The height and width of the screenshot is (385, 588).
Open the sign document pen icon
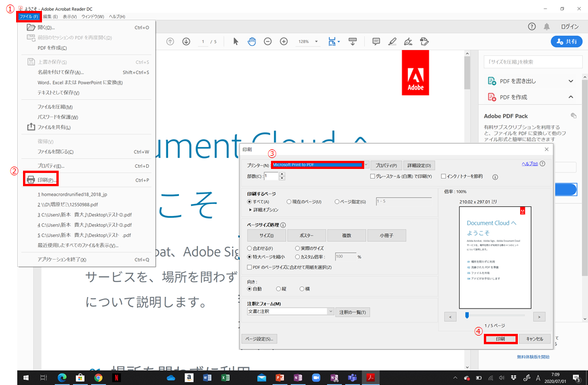tap(408, 41)
